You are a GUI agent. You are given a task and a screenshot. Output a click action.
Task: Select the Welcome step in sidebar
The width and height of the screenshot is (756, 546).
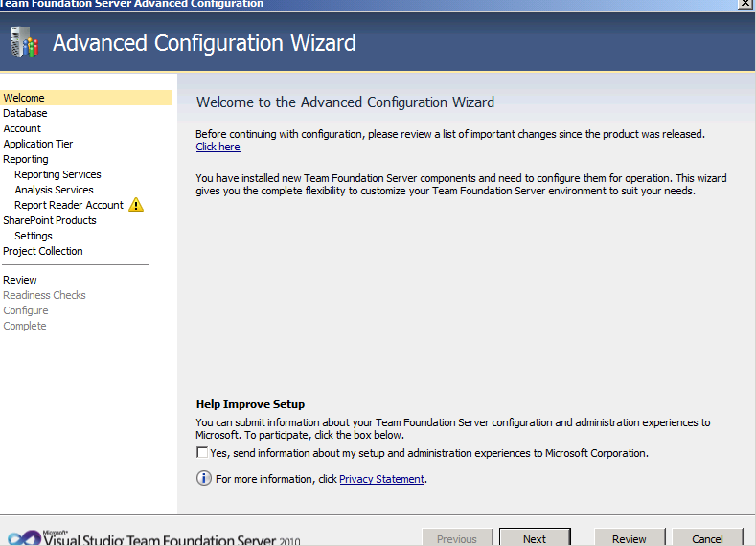86,98
